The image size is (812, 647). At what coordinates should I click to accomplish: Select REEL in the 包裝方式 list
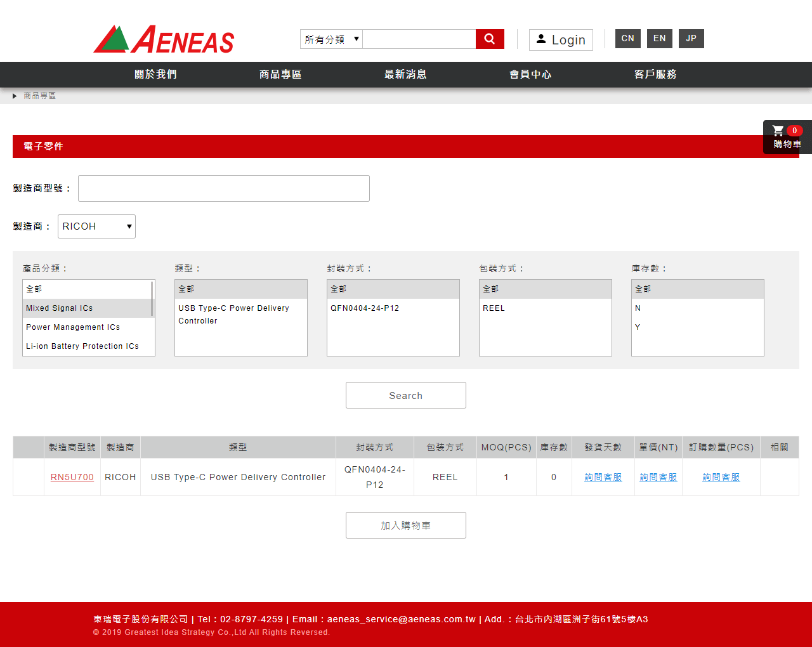[546, 308]
